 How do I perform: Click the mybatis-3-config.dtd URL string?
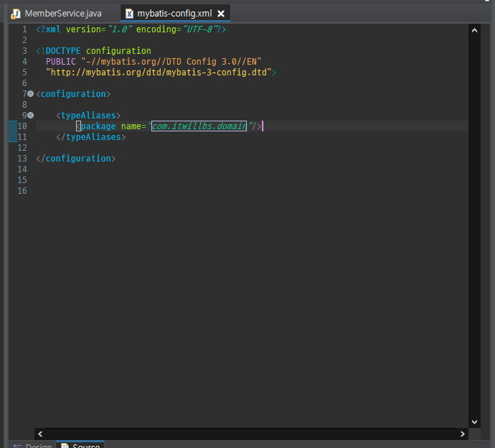coord(159,73)
